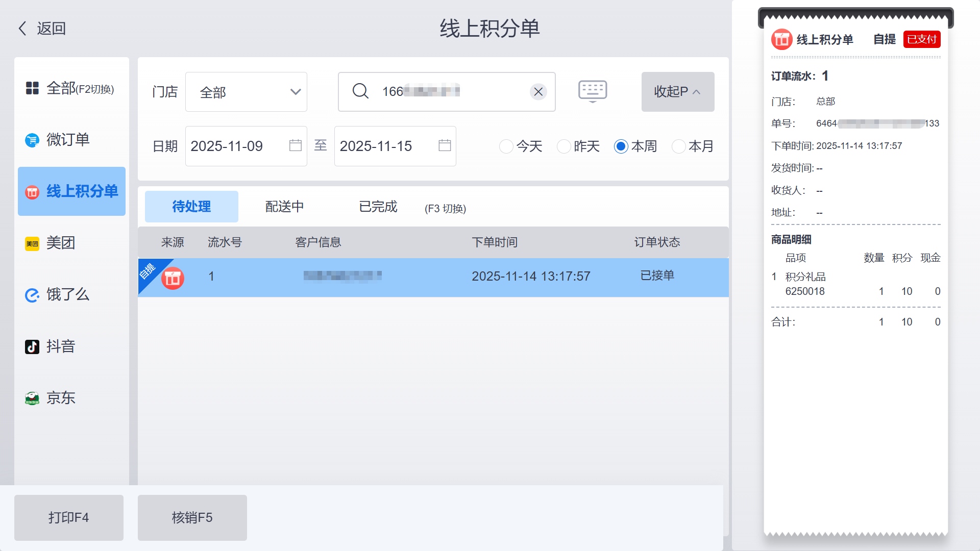The height and width of the screenshot is (551, 980).
Task: Expand the 门店 store dropdown
Action: [x=246, y=92]
